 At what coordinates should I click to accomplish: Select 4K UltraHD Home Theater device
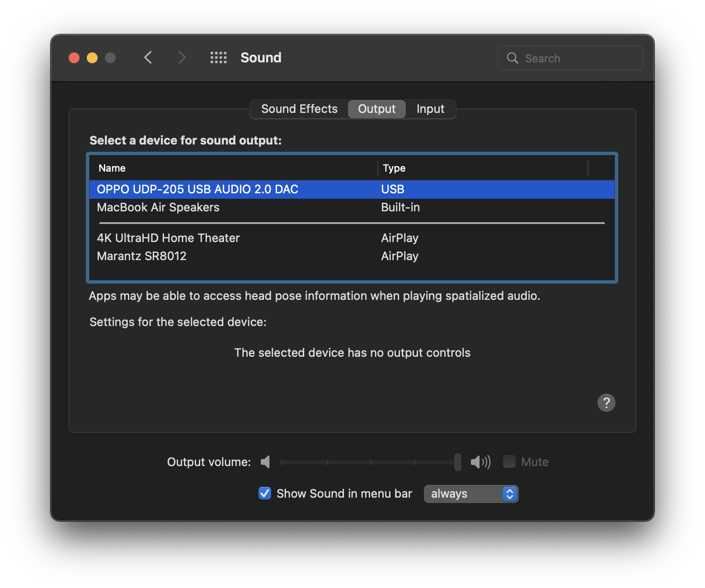click(168, 238)
